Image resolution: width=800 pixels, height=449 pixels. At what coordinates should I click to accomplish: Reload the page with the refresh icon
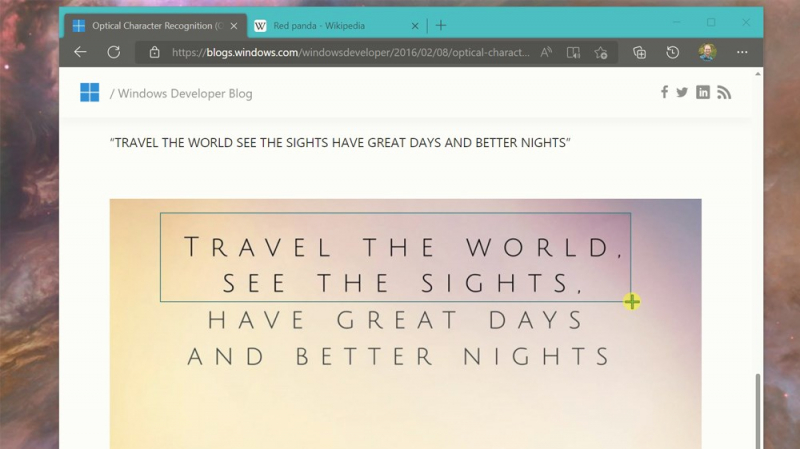click(x=113, y=52)
